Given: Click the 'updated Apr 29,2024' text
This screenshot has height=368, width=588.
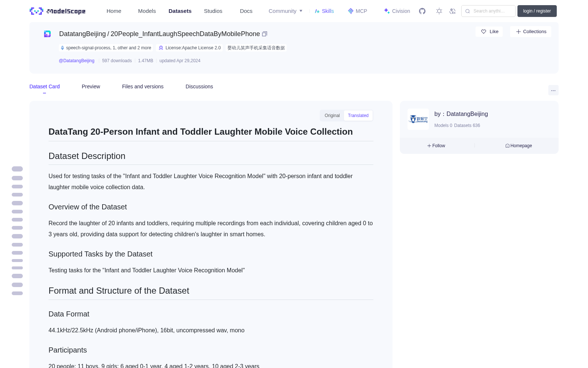Looking at the screenshot, I should point(180,61).
